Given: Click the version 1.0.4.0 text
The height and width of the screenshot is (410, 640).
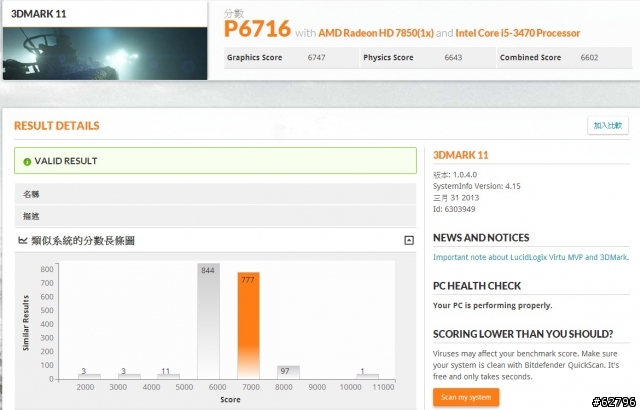Looking at the screenshot, I should 455,175.
